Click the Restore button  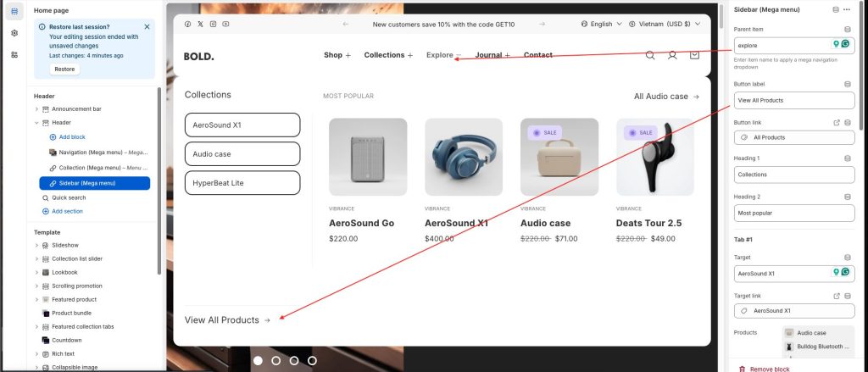click(64, 69)
